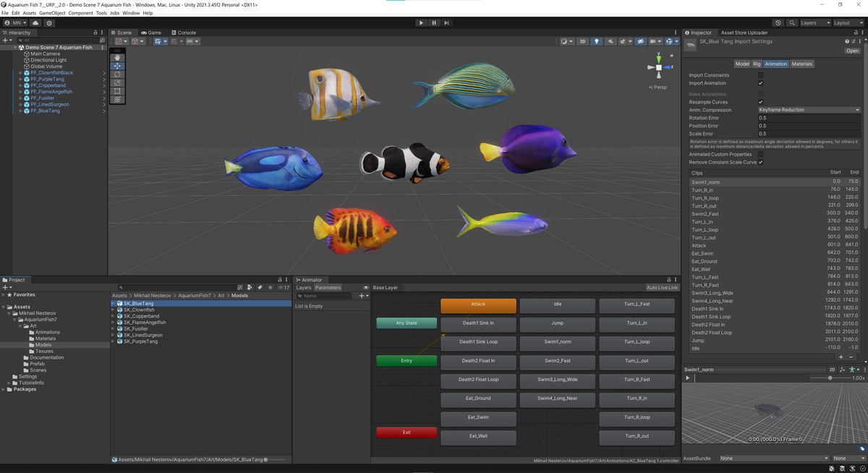Select the Transform tool in Scene toolbar
868x473 pixels.
click(x=117, y=99)
